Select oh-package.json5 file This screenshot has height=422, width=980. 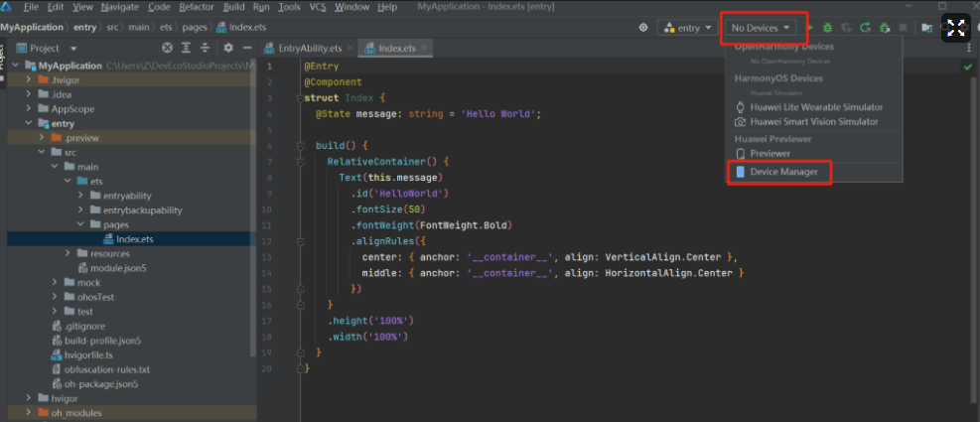(x=100, y=384)
